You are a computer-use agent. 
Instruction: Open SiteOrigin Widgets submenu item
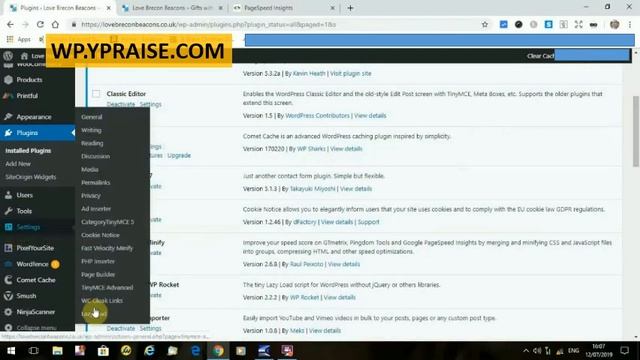click(x=31, y=177)
